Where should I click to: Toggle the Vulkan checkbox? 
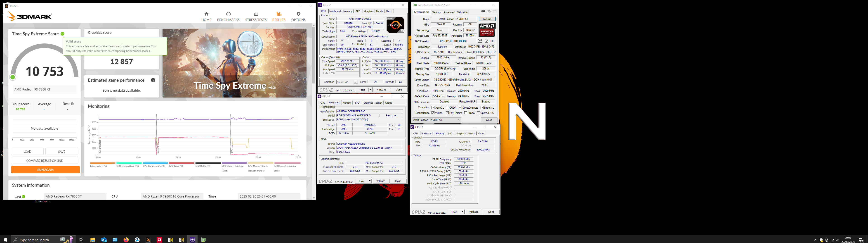pyautogui.click(x=433, y=113)
